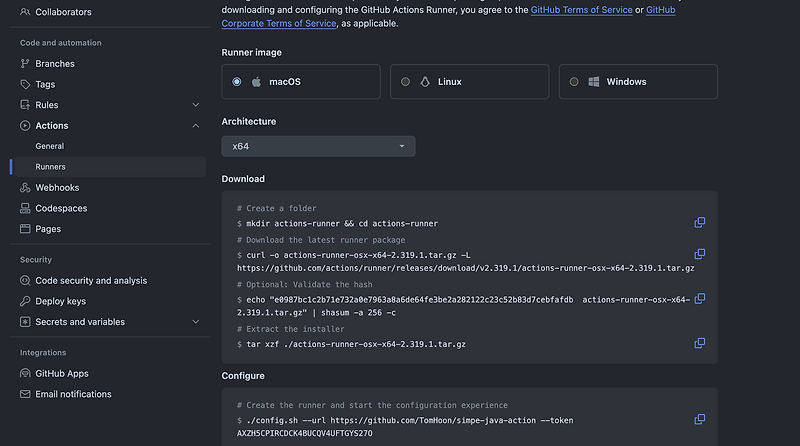Viewport: 800px width, 446px height.
Task: Click the Rules icon in sidebar
Action: (x=25, y=105)
